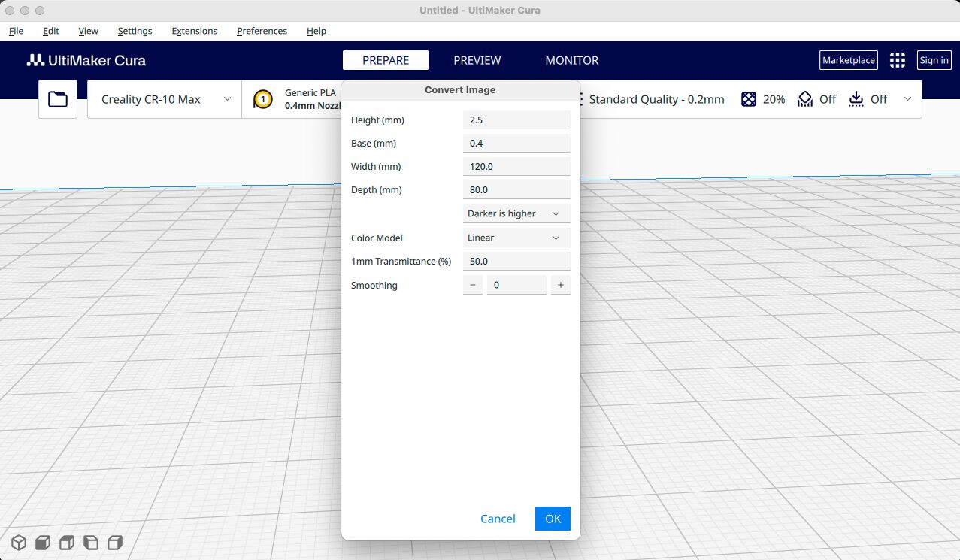
Task: Click the Color Model label
Action: pos(377,238)
